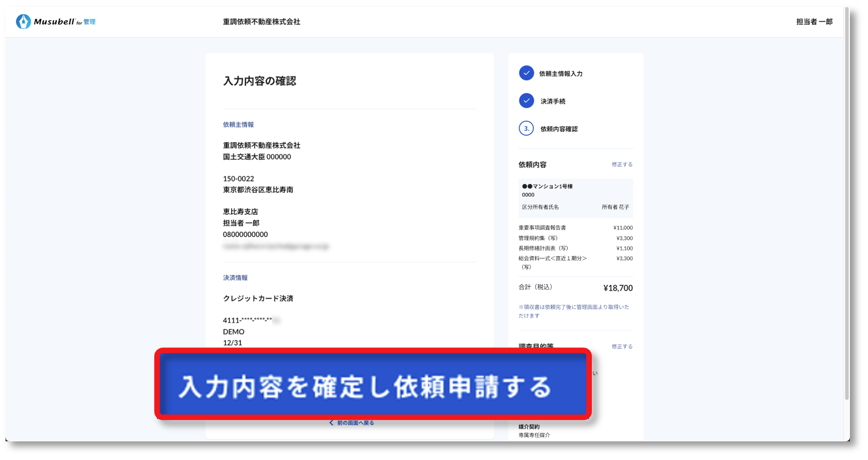
Task: Click the checkmark icon for 決済手続 step
Action: (526, 101)
